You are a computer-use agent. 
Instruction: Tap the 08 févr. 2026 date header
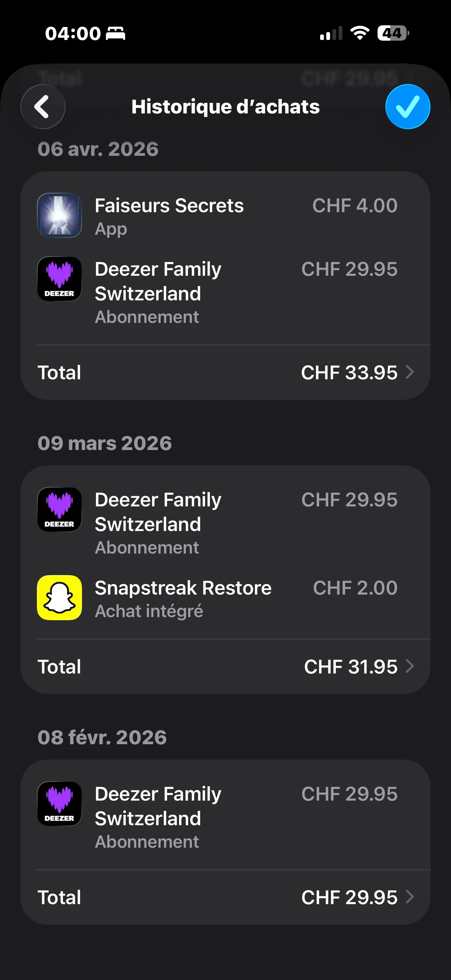tap(102, 737)
